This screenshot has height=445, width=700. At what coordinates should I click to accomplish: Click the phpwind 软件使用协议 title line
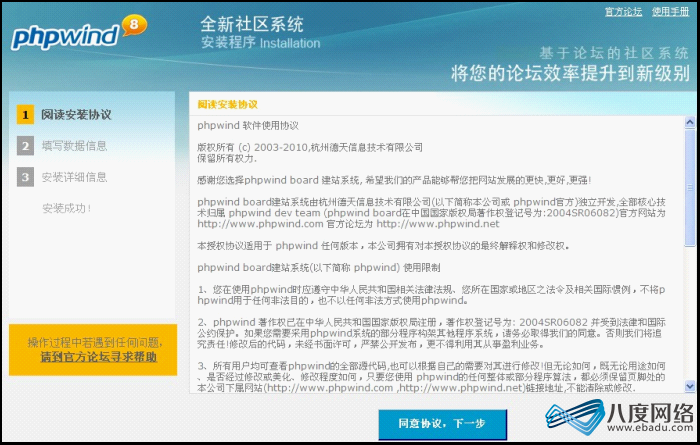click(x=248, y=125)
